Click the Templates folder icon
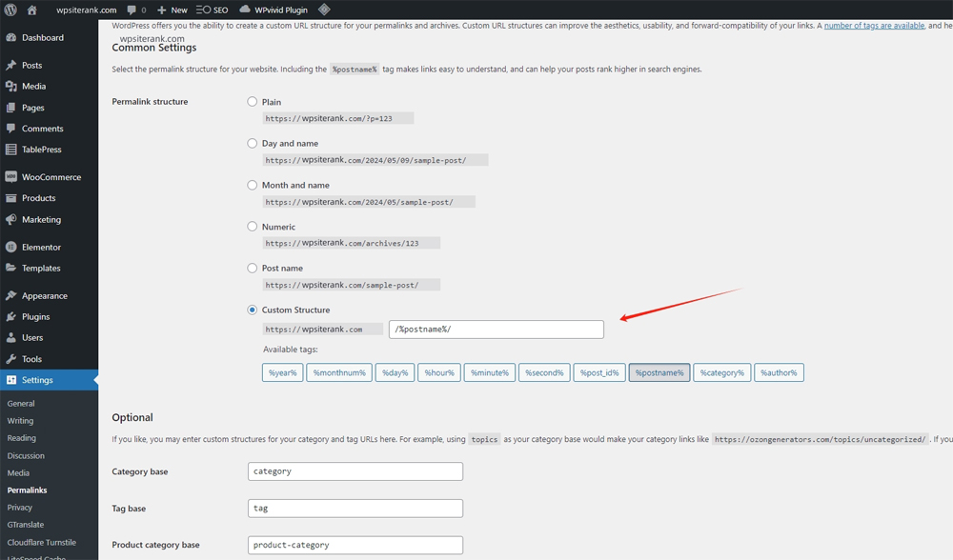The width and height of the screenshot is (953, 560). (x=10, y=268)
